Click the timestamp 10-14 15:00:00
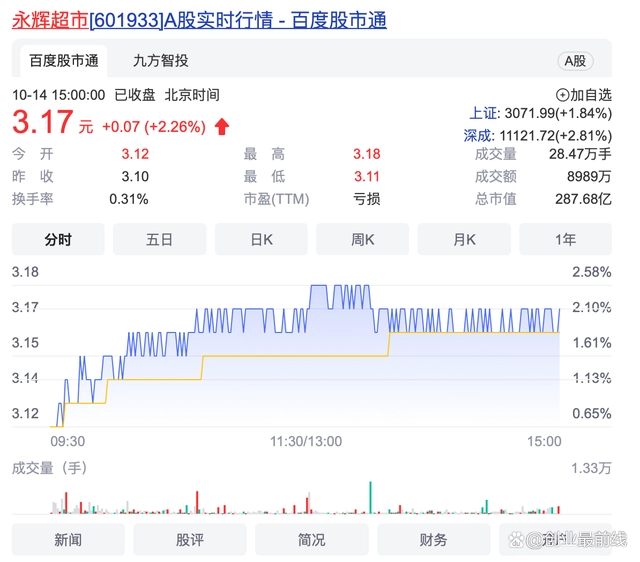Viewport: 640px width, 562px height. [x=58, y=95]
